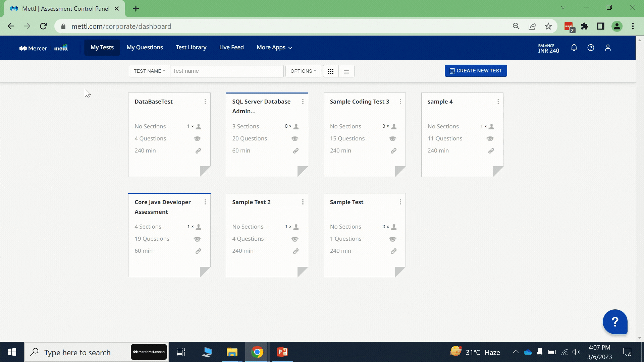Viewport: 644px width, 362px height.
Task: Bookmark this page with star icon
Action: coord(548,26)
